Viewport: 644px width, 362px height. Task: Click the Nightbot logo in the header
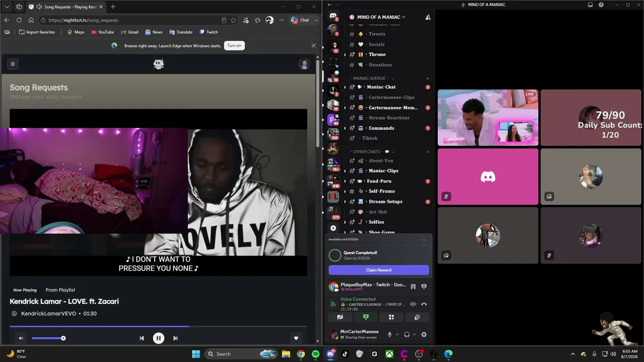click(158, 64)
